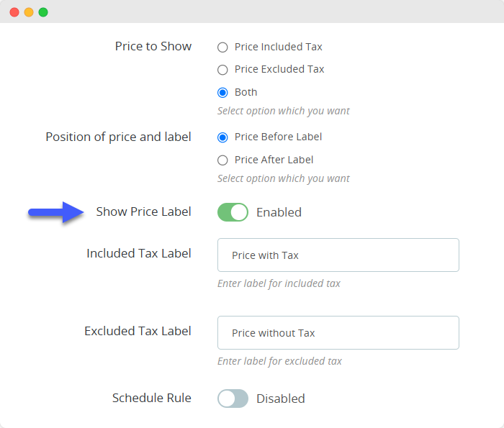The width and height of the screenshot is (504, 428).
Task: Choose the Price Excluded Tax radio button
Action: (x=222, y=70)
